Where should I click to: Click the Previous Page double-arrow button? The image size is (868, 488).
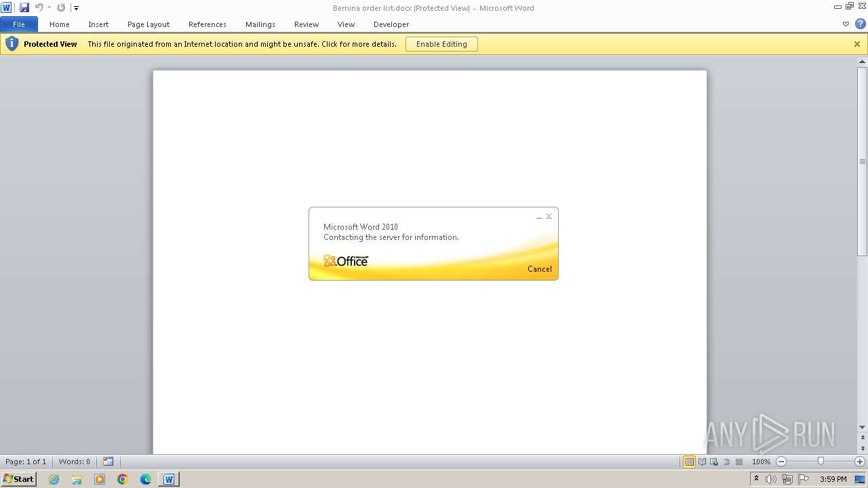point(863,438)
